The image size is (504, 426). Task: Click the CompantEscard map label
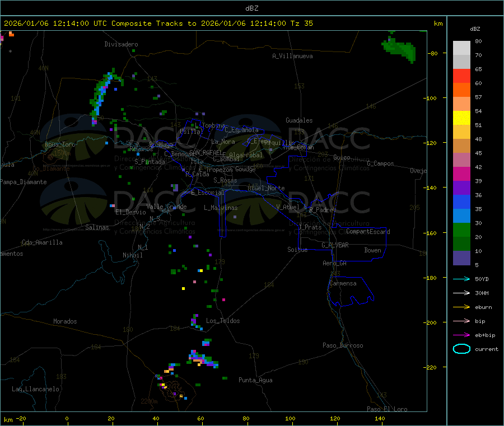click(x=368, y=231)
